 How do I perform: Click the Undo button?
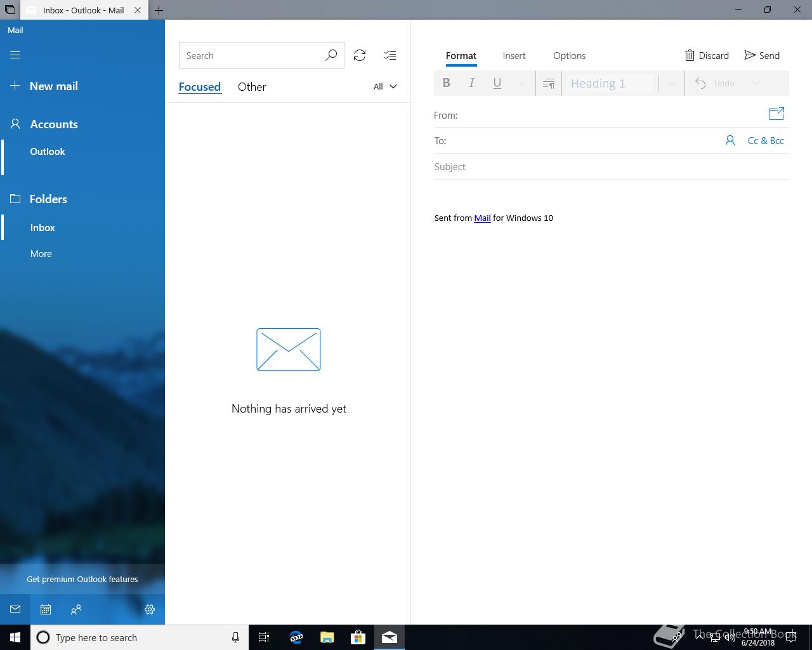[716, 83]
